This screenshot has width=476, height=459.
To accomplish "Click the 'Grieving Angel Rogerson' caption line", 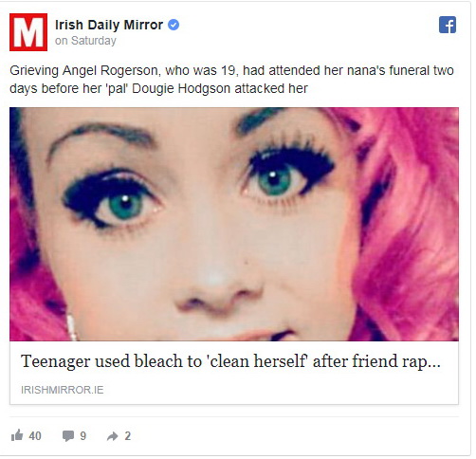I will (x=231, y=70).
